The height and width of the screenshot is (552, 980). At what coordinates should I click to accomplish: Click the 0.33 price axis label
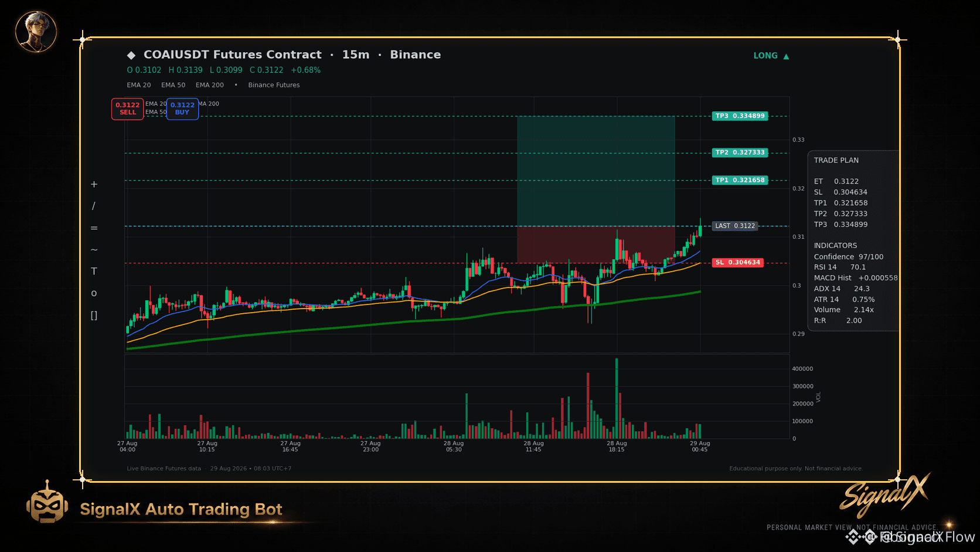pos(798,140)
